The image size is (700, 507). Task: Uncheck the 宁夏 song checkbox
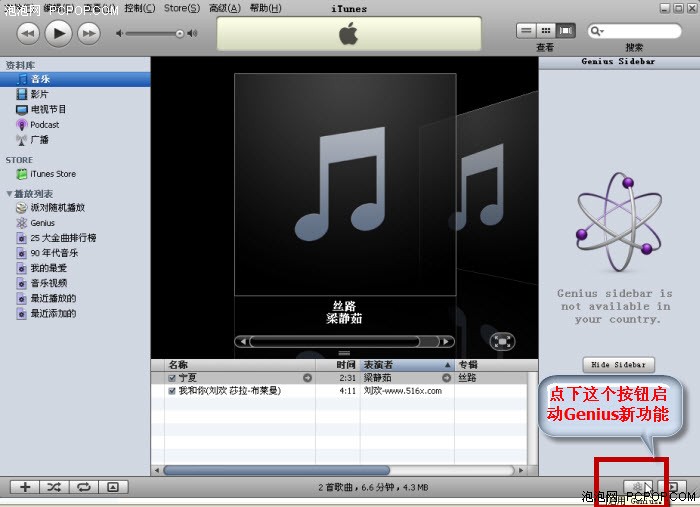[172, 378]
